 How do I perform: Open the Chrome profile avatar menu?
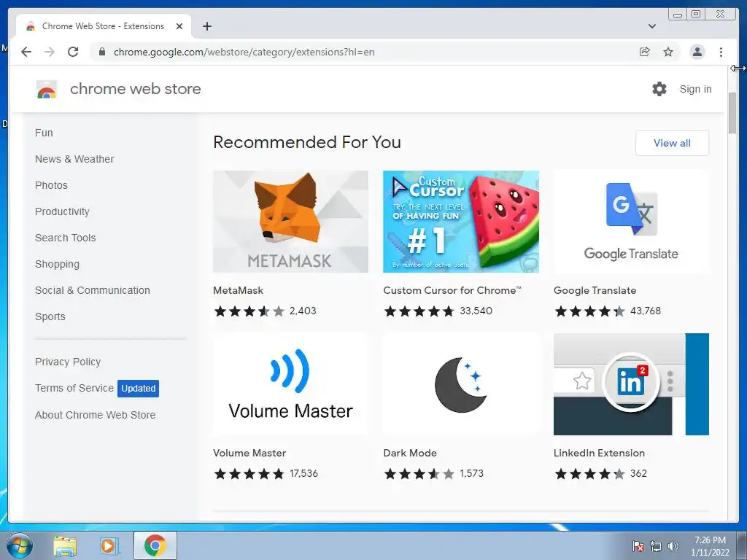point(697,52)
